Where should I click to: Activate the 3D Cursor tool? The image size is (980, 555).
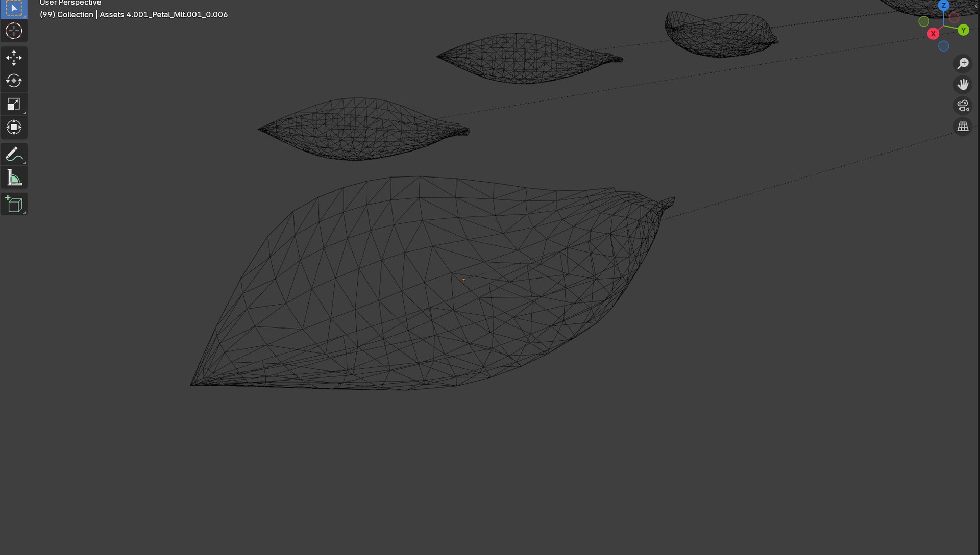click(x=14, y=31)
